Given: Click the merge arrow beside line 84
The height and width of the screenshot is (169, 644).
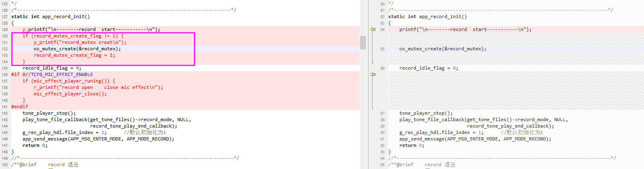Looking at the screenshot, I should pos(373,29).
